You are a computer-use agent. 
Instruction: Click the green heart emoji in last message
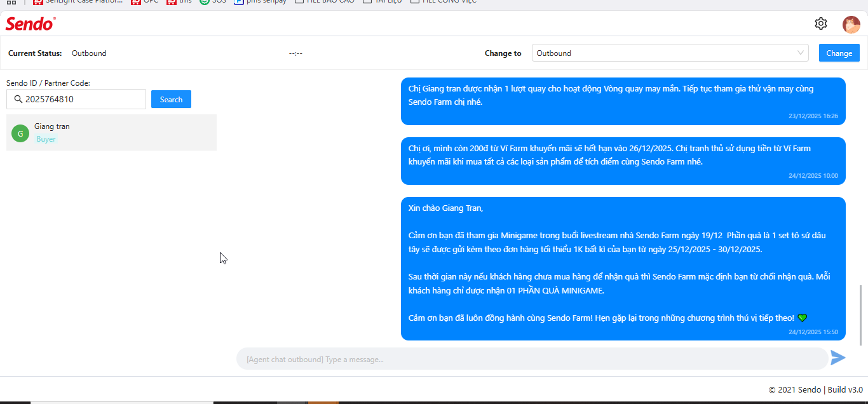coord(802,318)
